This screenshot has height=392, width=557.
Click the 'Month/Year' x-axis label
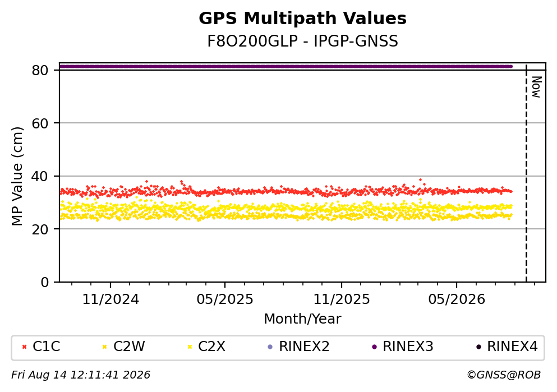click(302, 319)
